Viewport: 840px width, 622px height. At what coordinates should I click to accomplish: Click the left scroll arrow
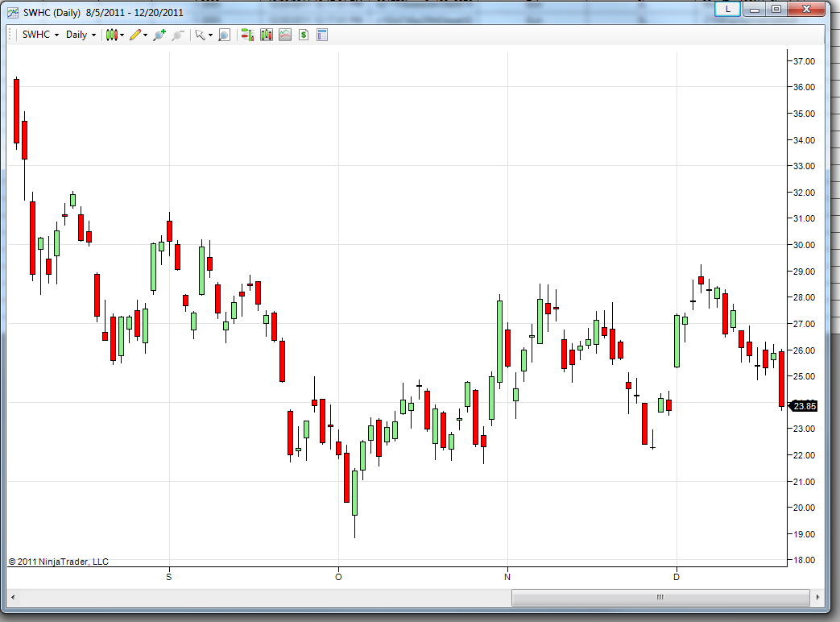[13, 597]
